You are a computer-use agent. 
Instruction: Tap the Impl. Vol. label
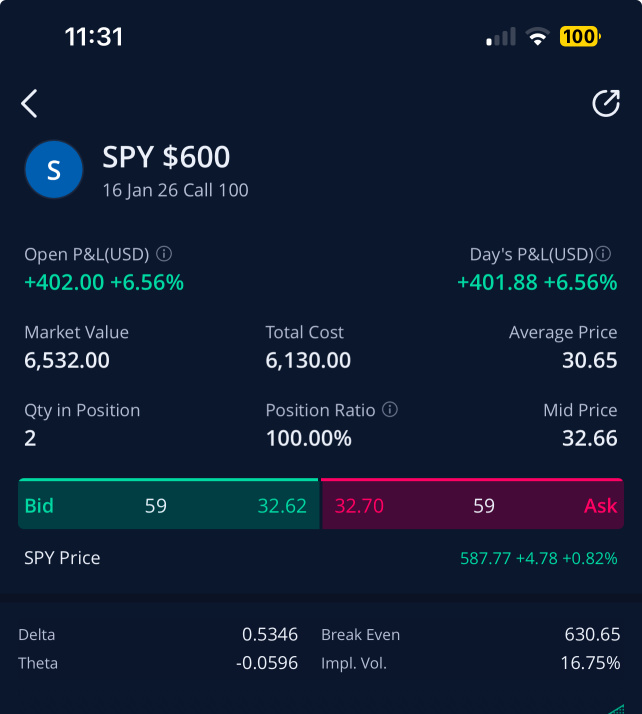point(354,664)
